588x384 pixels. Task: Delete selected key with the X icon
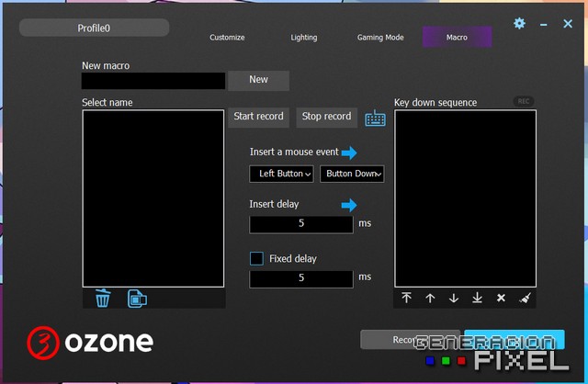501,298
